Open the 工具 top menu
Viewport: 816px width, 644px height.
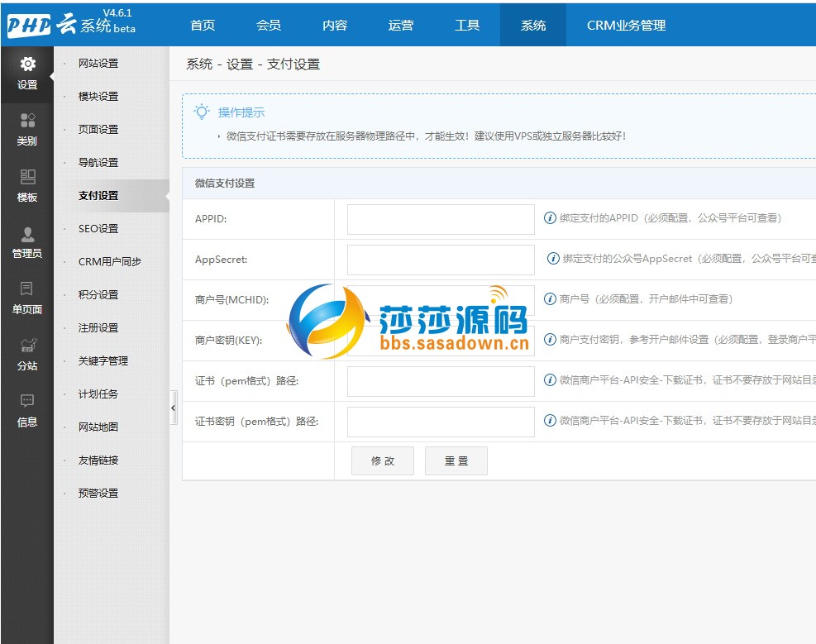467,25
